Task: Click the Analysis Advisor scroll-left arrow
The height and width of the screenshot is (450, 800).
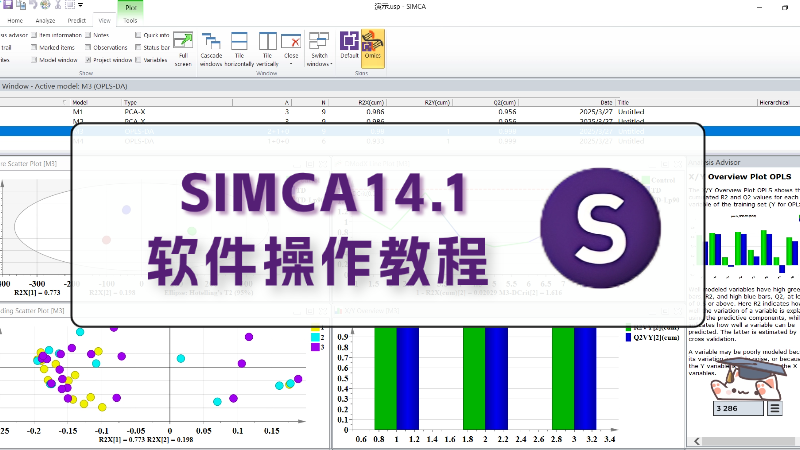Action: click(x=697, y=441)
